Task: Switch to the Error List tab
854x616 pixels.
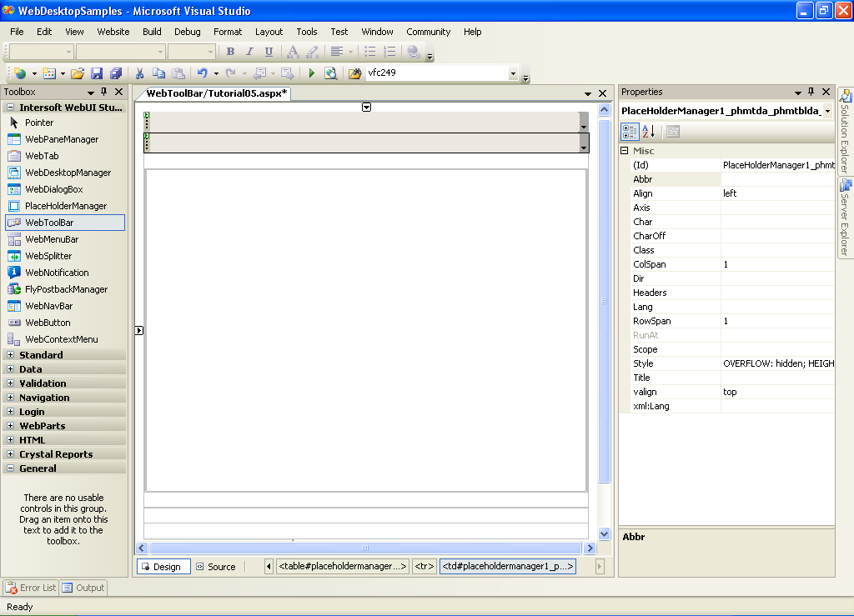Action: click(31, 588)
